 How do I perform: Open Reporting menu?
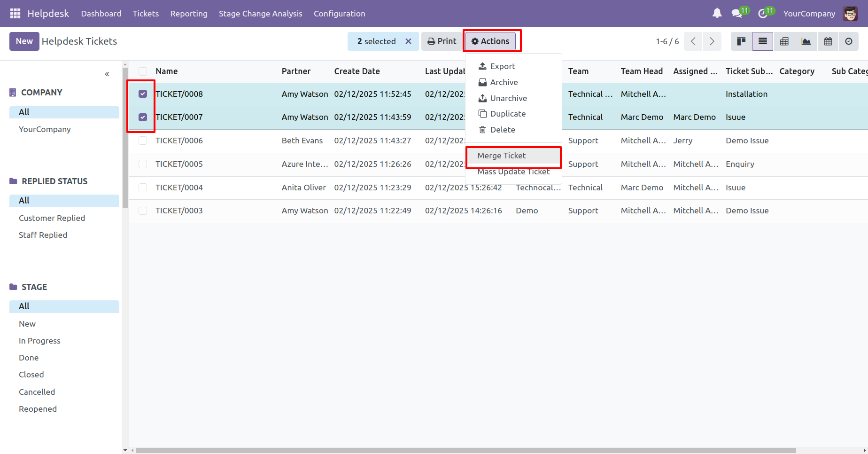[189, 14]
